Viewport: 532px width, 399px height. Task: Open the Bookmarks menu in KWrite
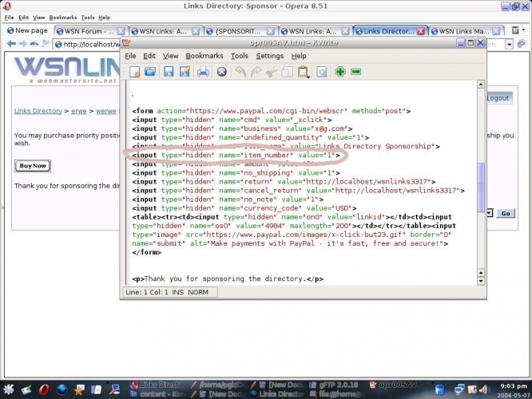(x=204, y=56)
